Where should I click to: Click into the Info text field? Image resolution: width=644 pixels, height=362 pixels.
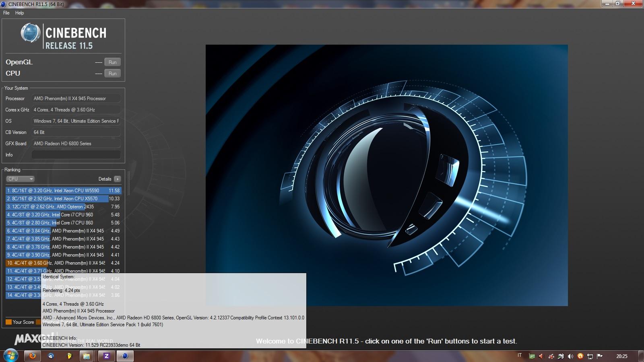76,155
